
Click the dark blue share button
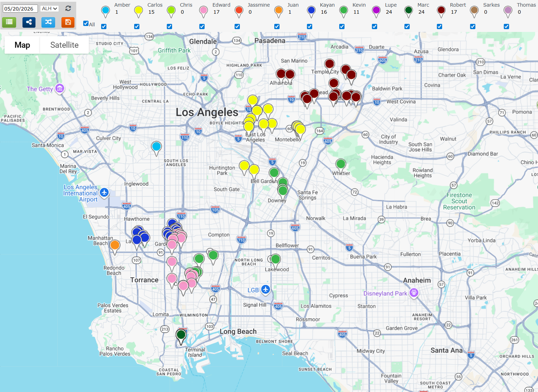(29, 22)
